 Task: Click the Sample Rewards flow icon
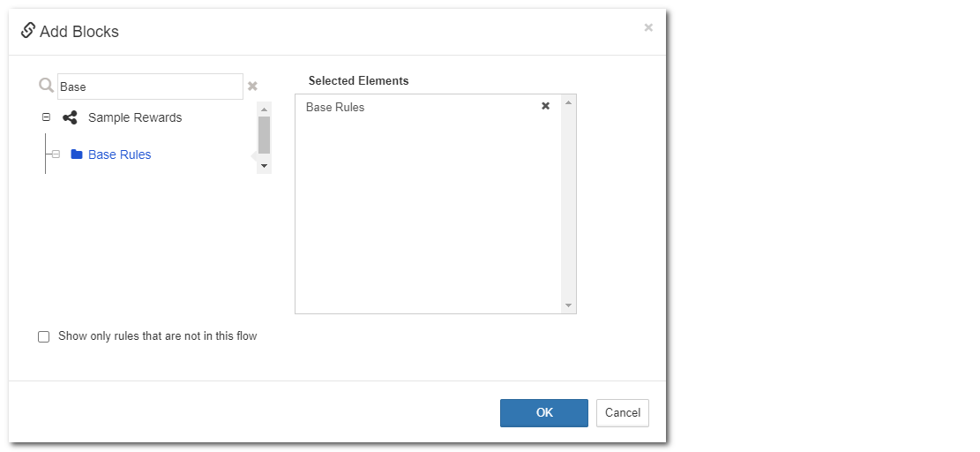pos(70,117)
